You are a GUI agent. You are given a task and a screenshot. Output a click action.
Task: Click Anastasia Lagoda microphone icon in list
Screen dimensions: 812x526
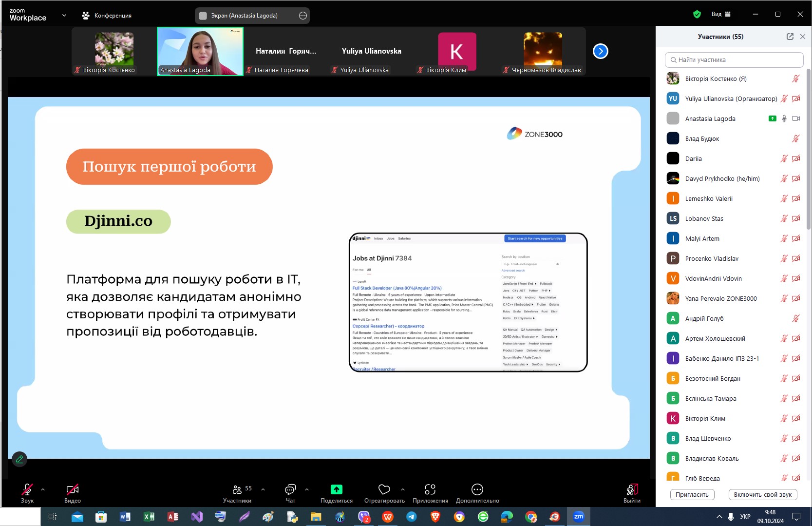(x=784, y=118)
